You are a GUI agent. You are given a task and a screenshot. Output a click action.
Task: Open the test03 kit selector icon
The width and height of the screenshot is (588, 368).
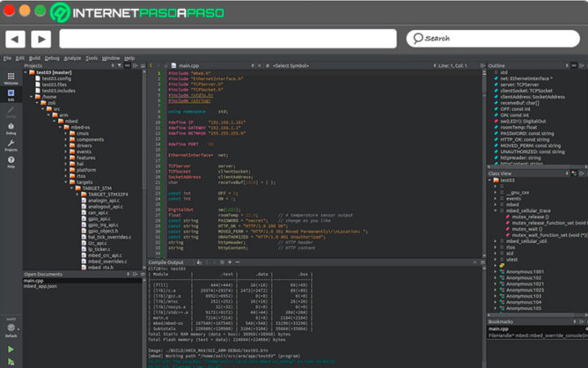[x=11, y=326]
